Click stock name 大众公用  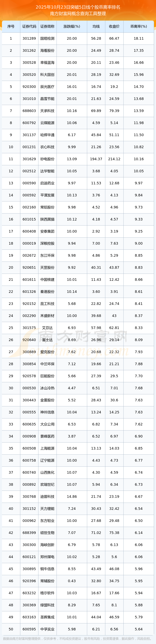coord(47,424)
